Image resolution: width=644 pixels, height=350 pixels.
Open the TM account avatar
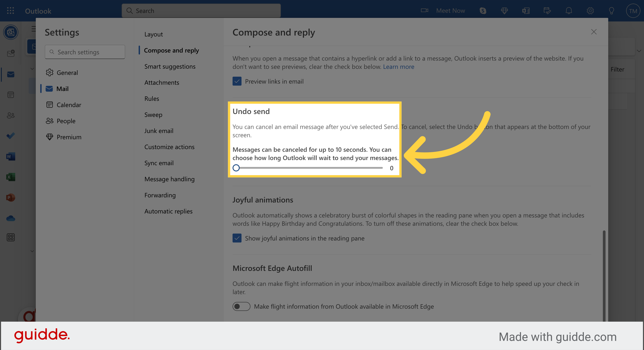[633, 11]
